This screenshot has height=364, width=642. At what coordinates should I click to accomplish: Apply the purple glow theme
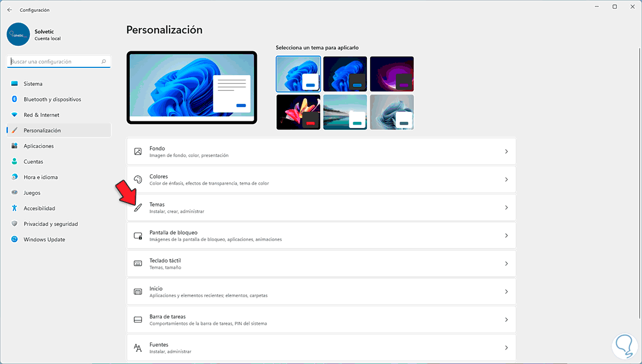[392, 74]
